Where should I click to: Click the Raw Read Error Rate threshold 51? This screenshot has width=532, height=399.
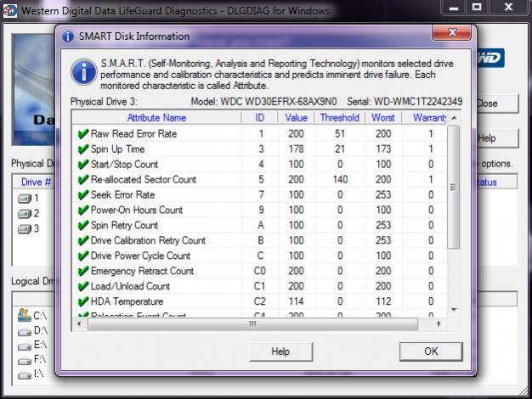point(340,134)
